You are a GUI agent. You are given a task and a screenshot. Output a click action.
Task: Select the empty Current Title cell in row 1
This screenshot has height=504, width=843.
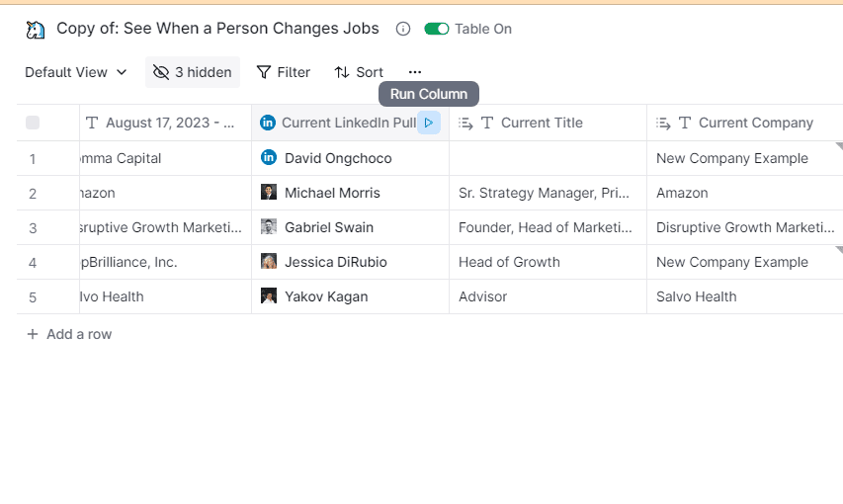[548, 158]
